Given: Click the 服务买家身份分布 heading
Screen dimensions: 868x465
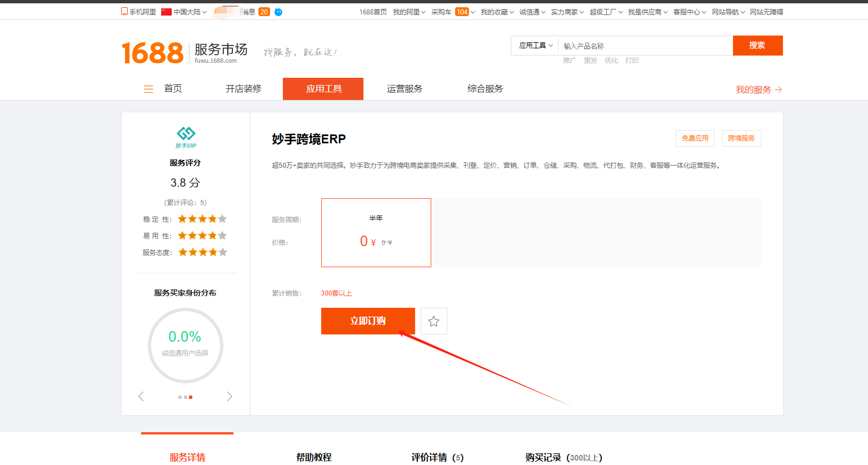Looking at the screenshot, I should 185,293.
